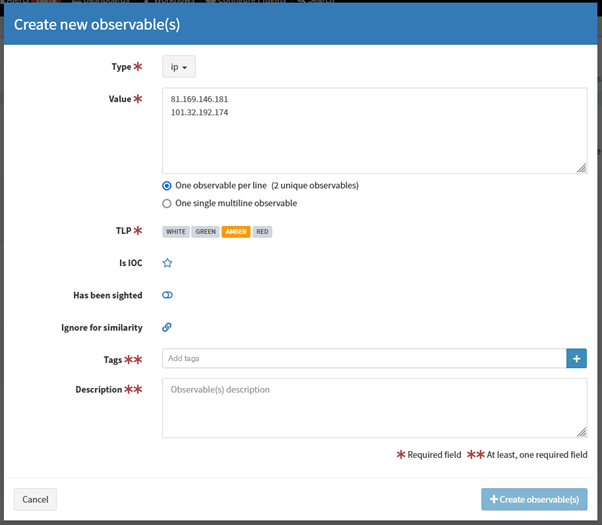Click the IP value 101.32.192.174

point(199,112)
